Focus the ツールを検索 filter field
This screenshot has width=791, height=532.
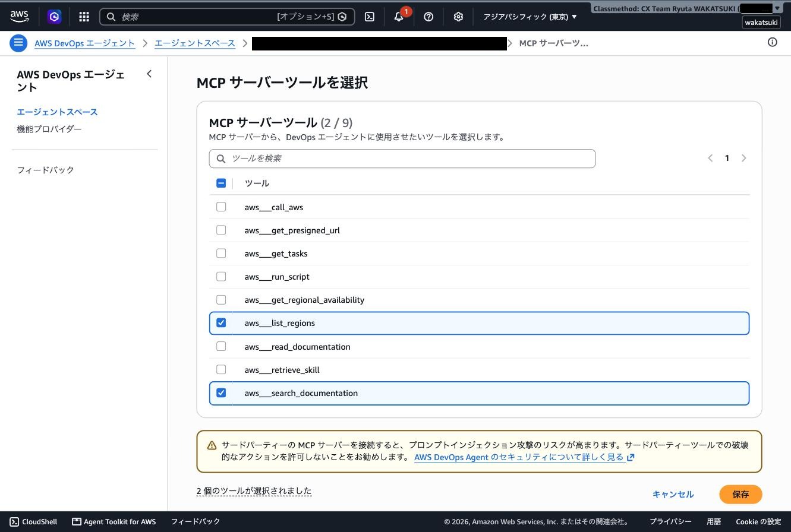click(x=402, y=159)
